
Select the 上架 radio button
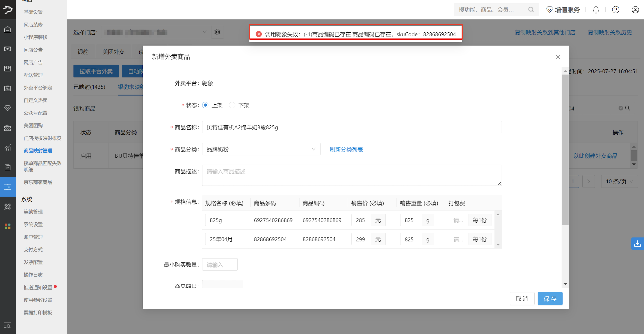point(205,105)
